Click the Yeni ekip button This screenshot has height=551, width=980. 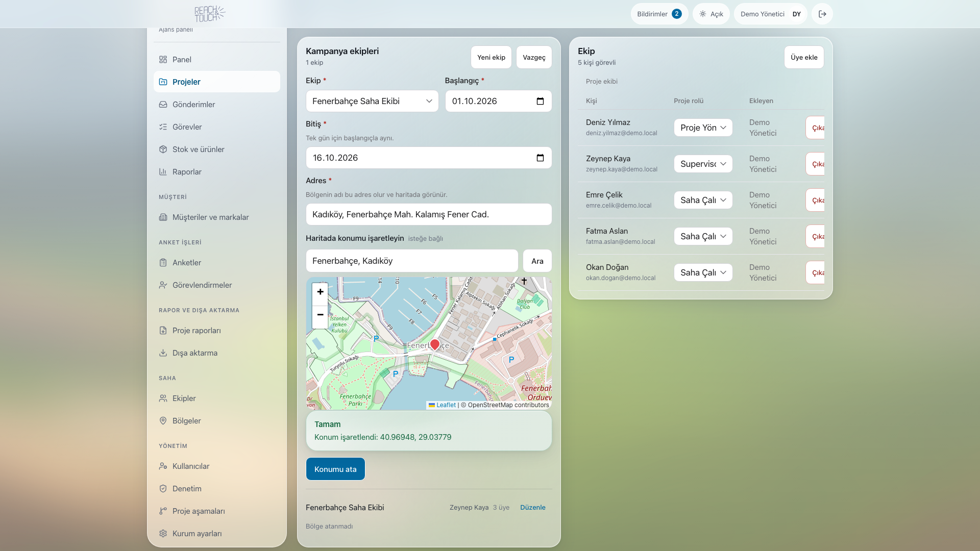click(491, 57)
